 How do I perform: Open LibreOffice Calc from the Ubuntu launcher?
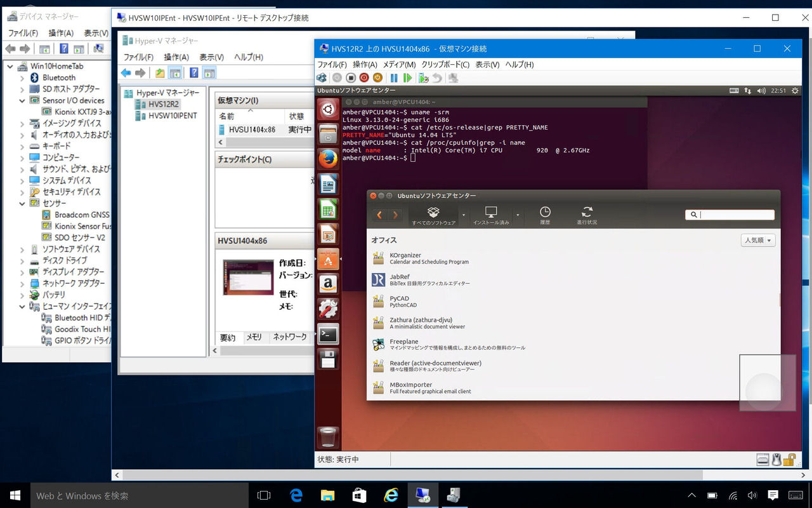click(x=328, y=209)
